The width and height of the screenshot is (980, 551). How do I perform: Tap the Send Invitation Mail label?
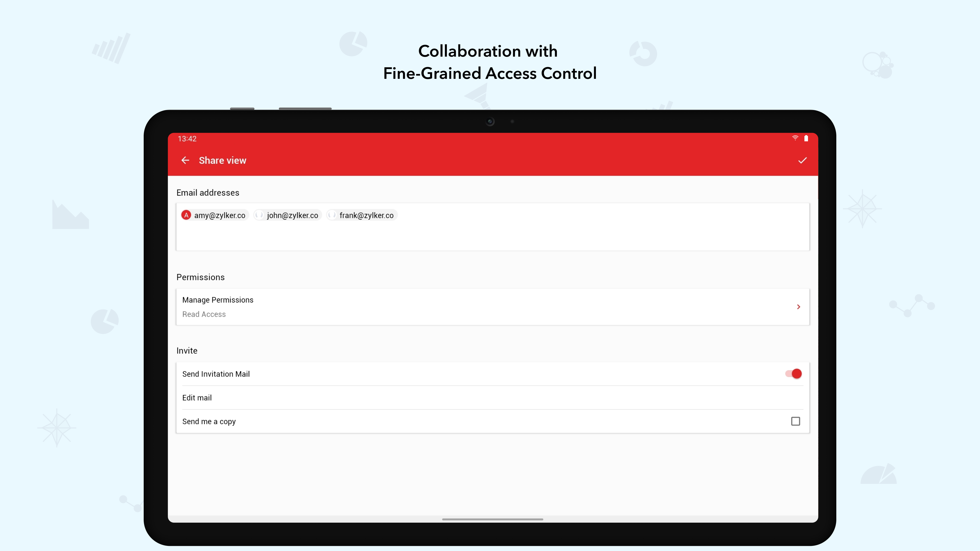tap(216, 374)
